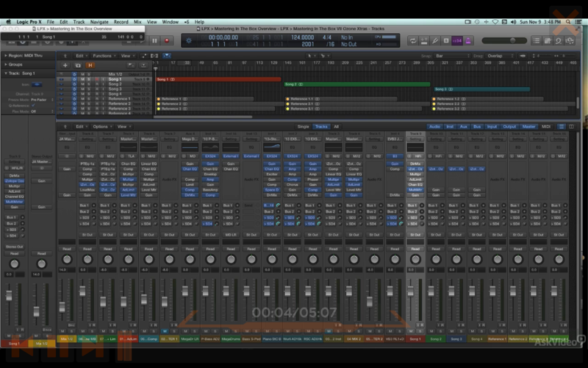
Task: Click the orange H hide tracks button
Action: [x=90, y=65]
